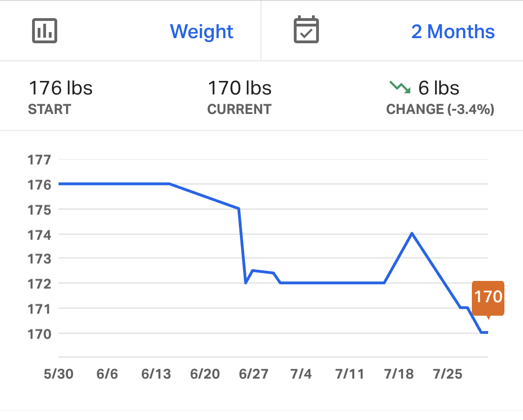This screenshot has width=523, height=420.
Task: Click the 6/13 date axis label
Action: pyautogui.click(x=156, y=374)
